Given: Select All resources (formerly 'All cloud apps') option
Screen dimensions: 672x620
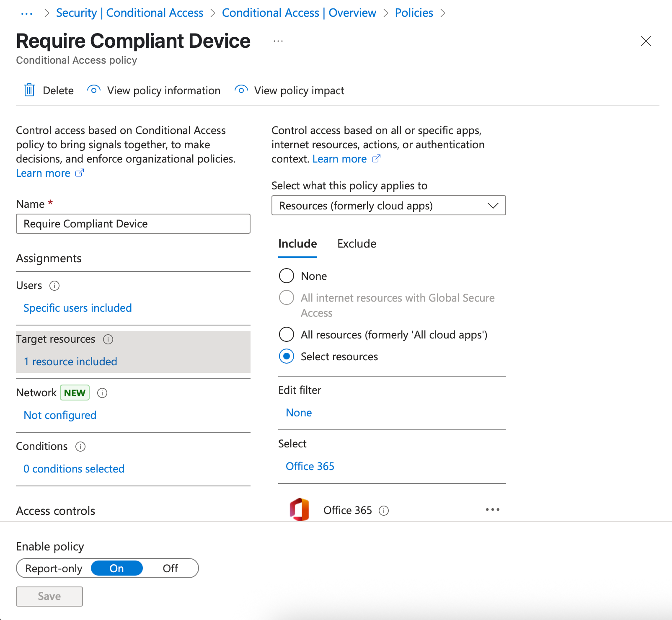Looking at the screenshot, I should pyautogui.click(x=287, y=335).
